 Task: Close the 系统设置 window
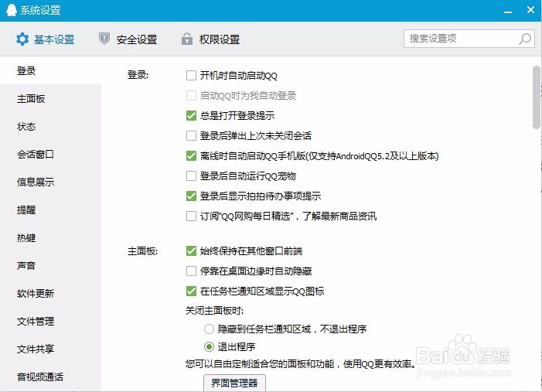[531, 10]
